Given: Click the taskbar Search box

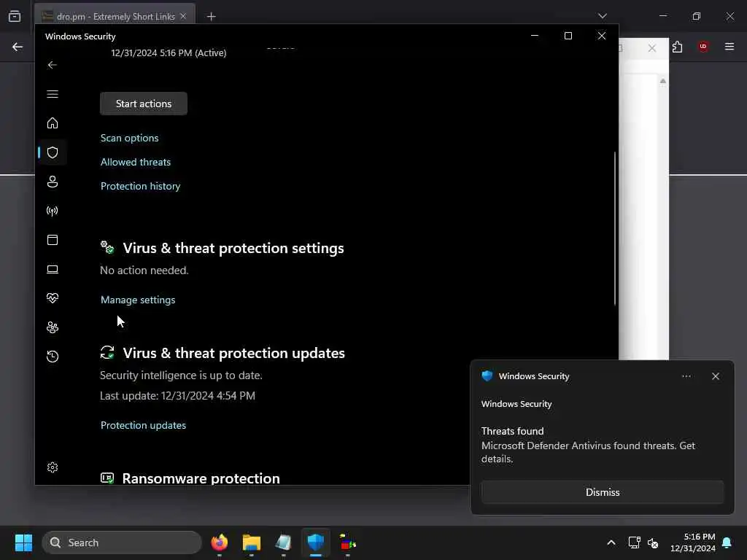Looking at the screenshot, I should coord(122,542).
